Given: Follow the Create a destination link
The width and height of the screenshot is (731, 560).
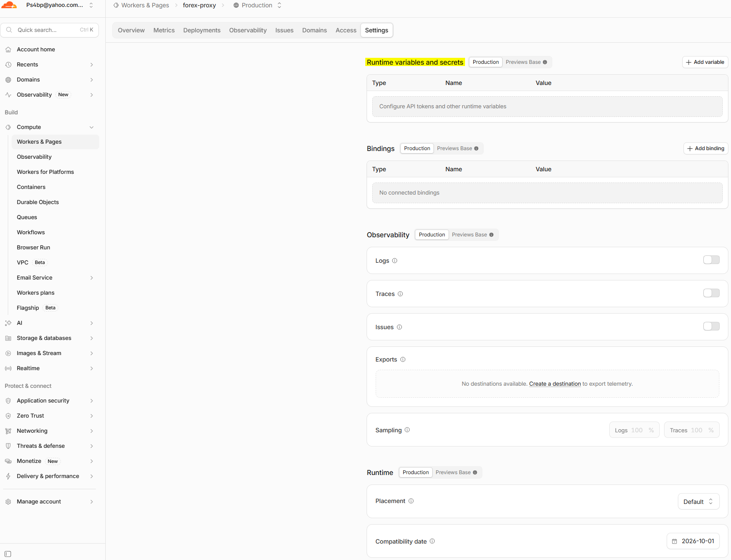Looking at the screenshot, I should pyautogui.click(x=555, y=384).
